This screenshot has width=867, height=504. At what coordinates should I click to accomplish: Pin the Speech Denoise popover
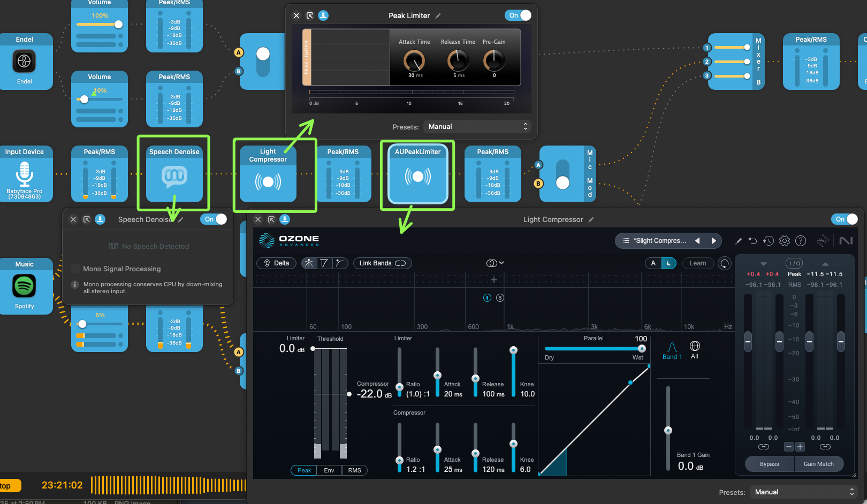pos(100,219)
